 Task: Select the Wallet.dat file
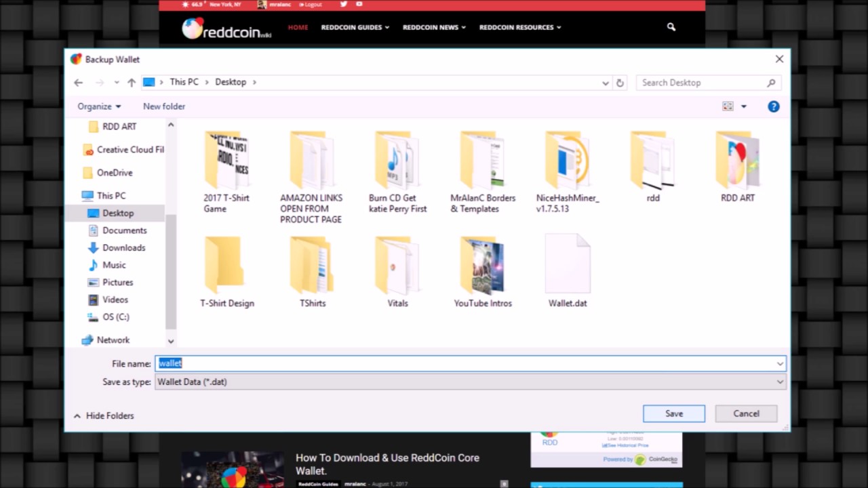click(x=568, y=272)
